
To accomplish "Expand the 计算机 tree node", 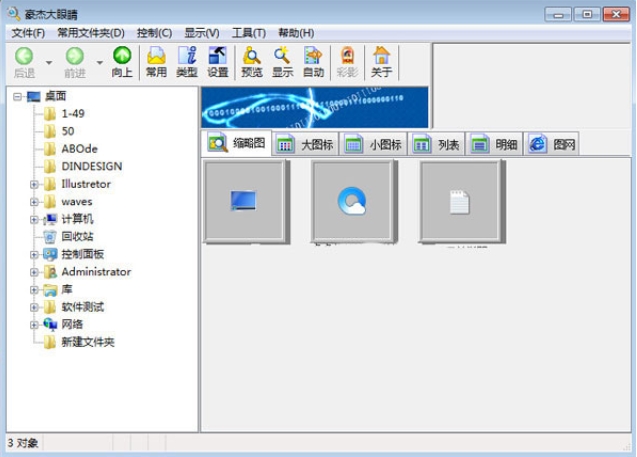I will (x=34, y=219).
